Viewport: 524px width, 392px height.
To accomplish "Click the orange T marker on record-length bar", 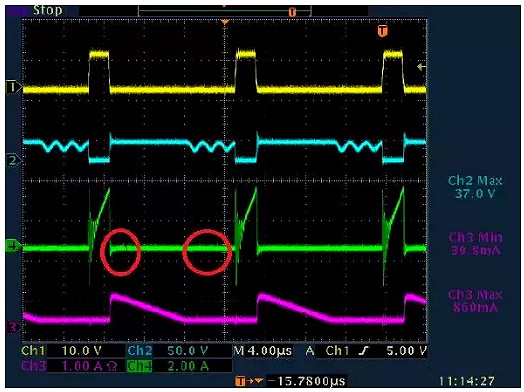I will coord(292,12).
